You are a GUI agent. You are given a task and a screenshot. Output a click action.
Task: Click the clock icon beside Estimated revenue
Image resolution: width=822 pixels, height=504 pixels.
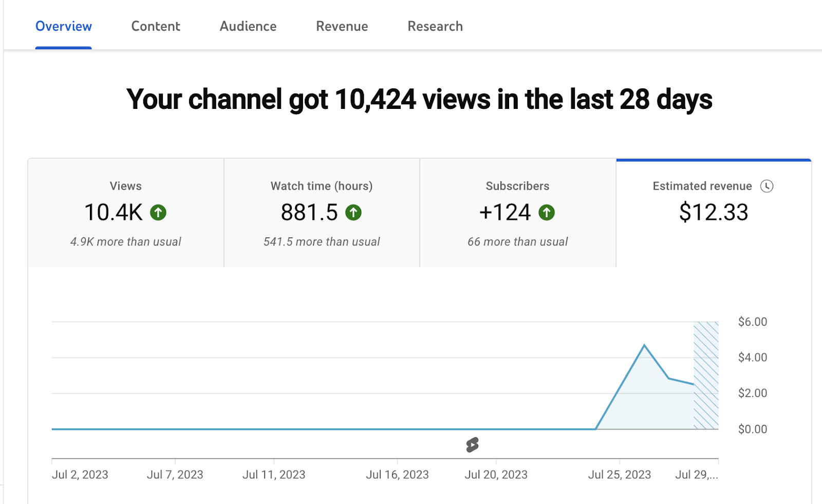point(767,186)
